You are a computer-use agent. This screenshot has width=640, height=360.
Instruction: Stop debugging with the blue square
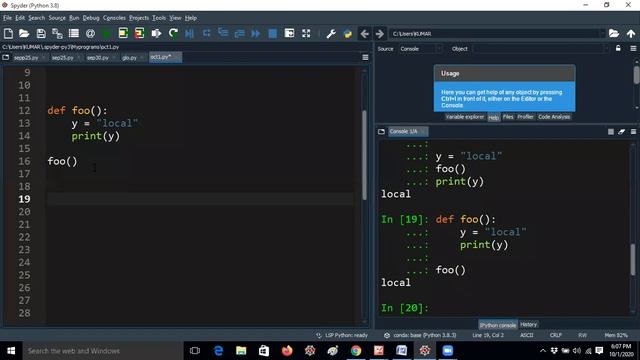273,33
